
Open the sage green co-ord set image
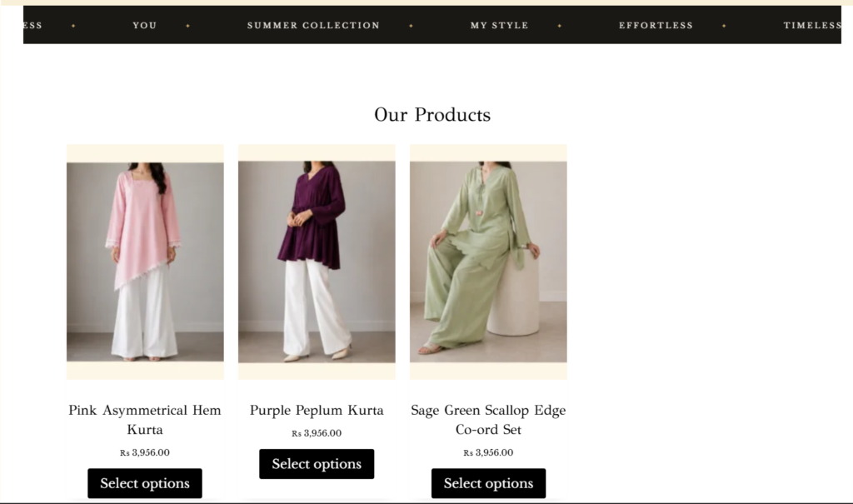pos(488,262)
